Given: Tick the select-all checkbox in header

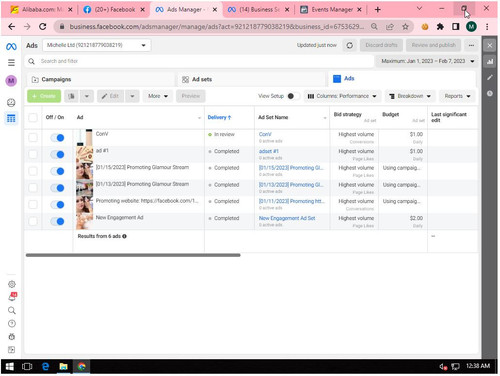Looking at the screenshot, I should 33,117.
